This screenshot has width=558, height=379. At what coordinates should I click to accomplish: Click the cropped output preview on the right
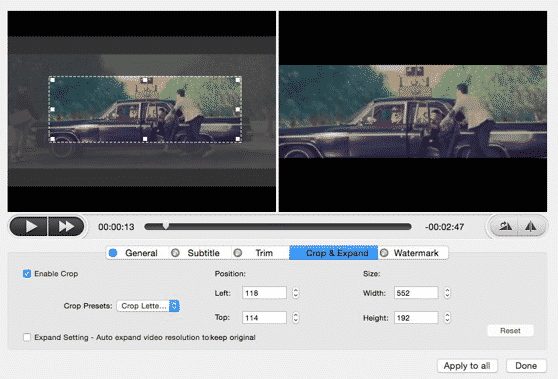(413, 111)
